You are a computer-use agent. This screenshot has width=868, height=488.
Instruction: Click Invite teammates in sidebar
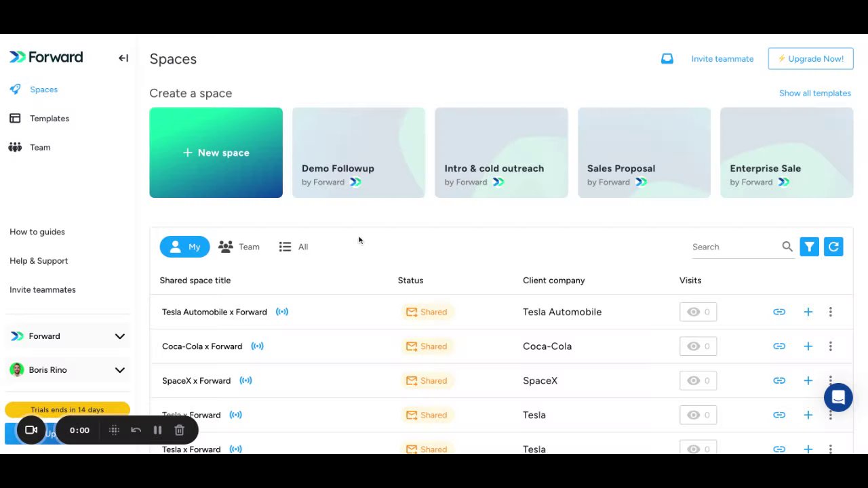(x=43, y=290)
